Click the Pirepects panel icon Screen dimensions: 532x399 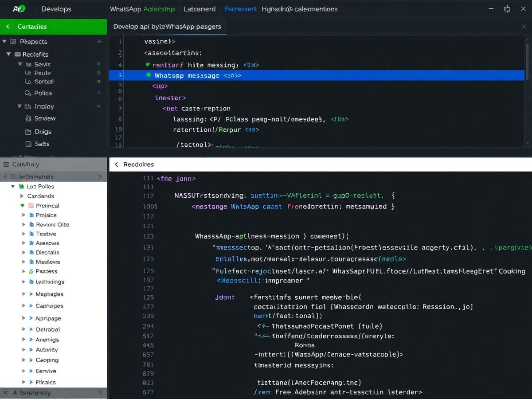click(x=13, y=41)
